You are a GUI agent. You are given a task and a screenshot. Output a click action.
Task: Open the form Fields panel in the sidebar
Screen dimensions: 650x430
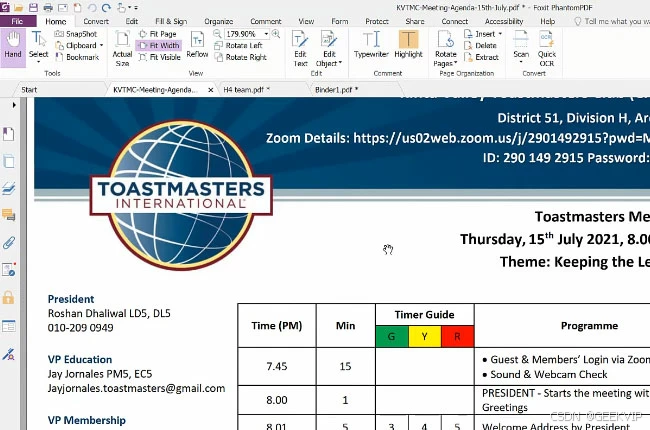pyautogui.click(x=9, y=326)
